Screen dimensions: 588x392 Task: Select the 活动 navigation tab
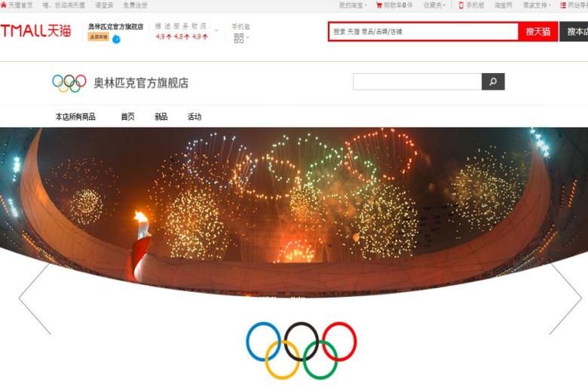pos(194,117)
